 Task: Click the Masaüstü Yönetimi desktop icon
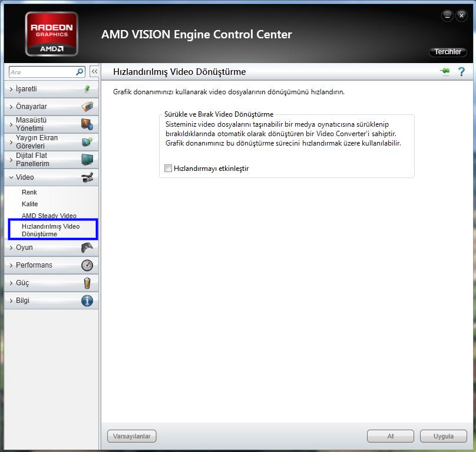click(87, 124)
